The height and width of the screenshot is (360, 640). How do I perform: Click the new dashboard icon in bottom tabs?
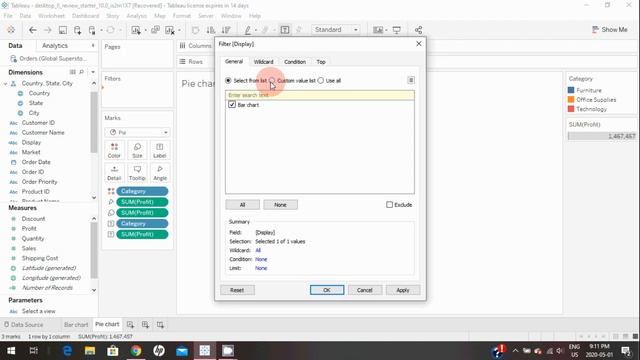point(145,324)
